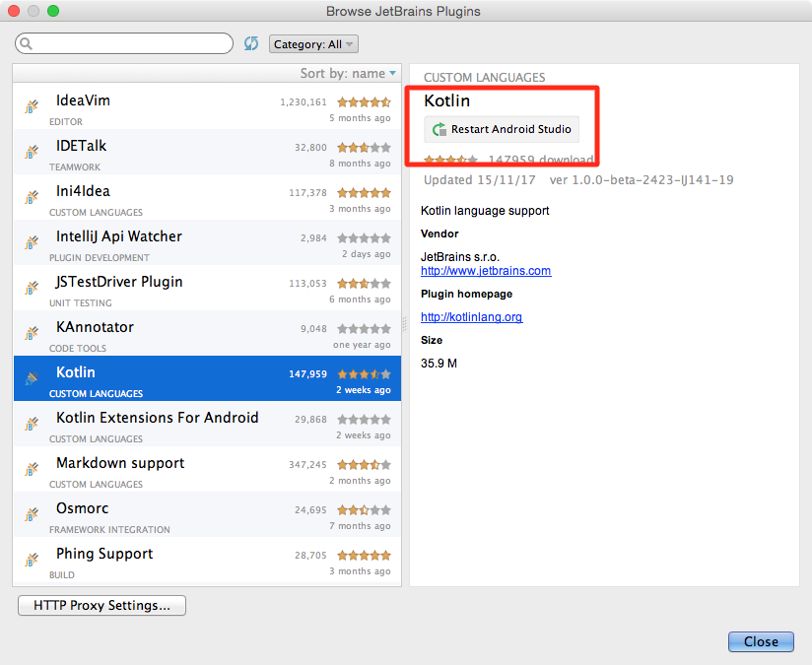Image resolution: width=812 pixels, height=665 pixels.
Task: Open HTTP Proxy Settings
Action: click(102, 605)
